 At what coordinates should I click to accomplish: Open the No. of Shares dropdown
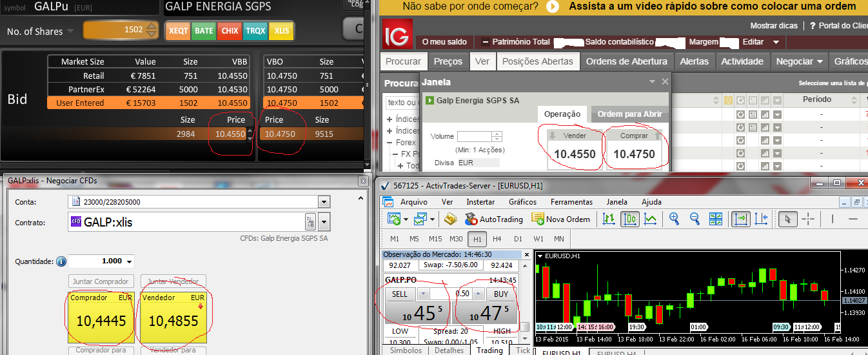coord(70,32)
